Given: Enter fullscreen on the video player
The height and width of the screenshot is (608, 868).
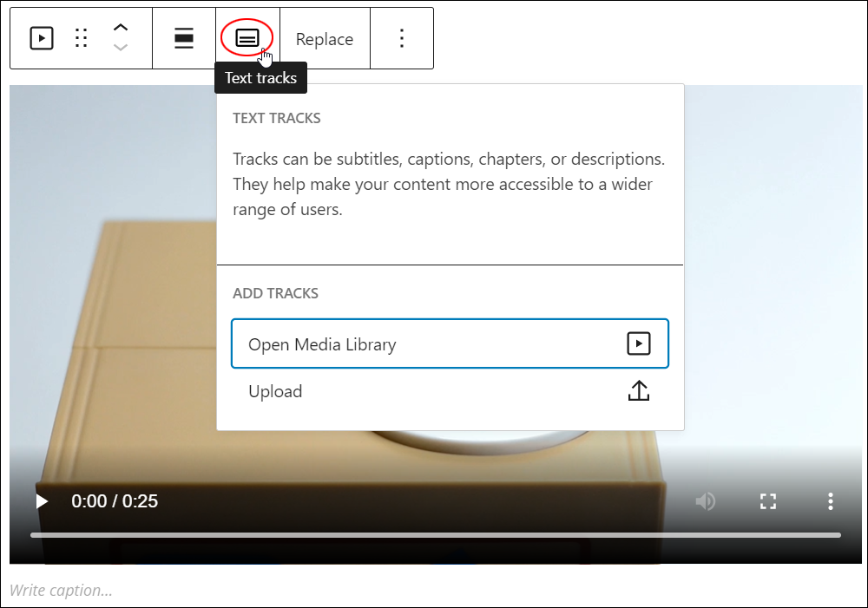Looking at the screenshot, I should 768,502.
